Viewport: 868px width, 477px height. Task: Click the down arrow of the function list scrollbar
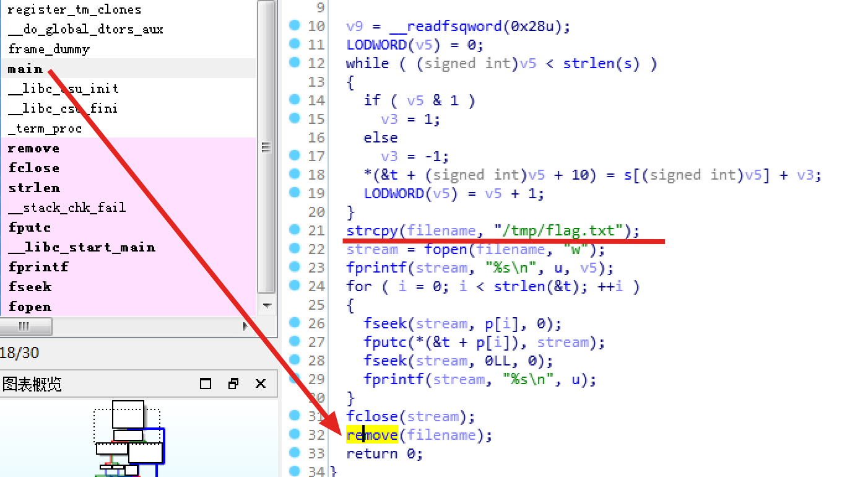[x=266, y=305]
